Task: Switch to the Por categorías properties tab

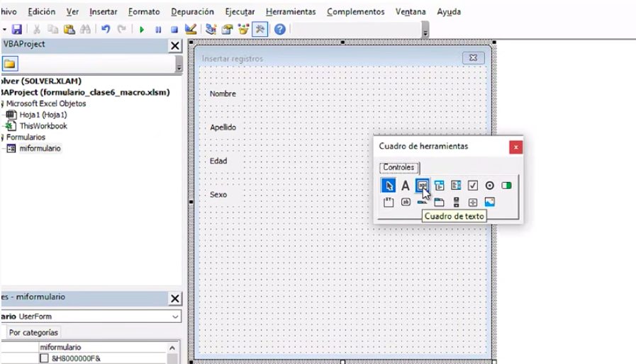Action: click(33, 332)
